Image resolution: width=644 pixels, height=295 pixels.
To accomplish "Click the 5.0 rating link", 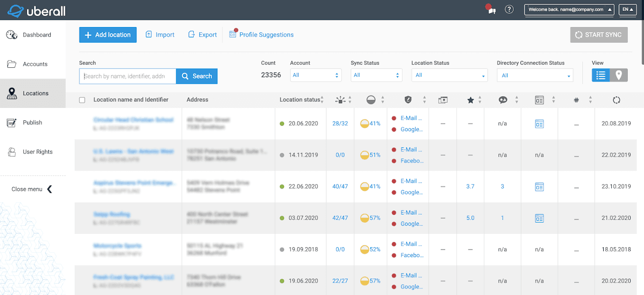I will (x=470, y=218).
